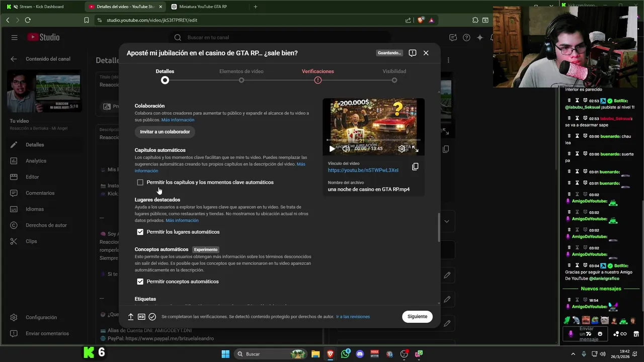644x362 pixels.
Task: Click the HD processing icon
Action: (141, 317)
